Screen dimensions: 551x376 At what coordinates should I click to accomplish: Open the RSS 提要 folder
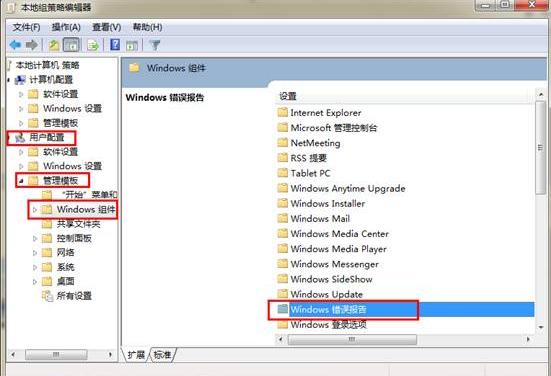[302, 158]
